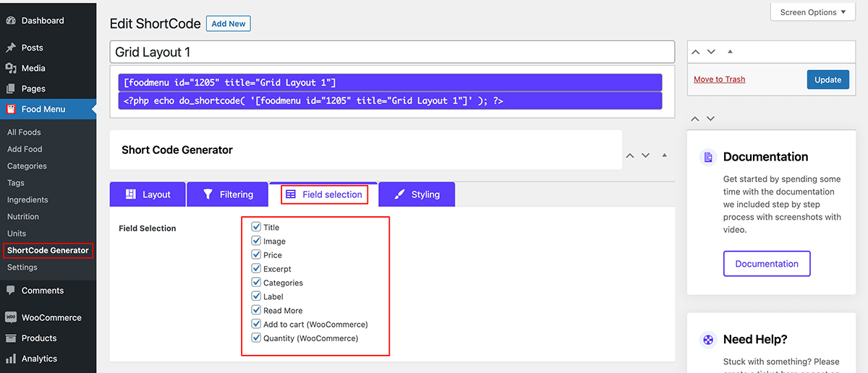This screenshot has width=868, height=373.
Task: Move Short Code Generator panel up
Action: (630, 155)
